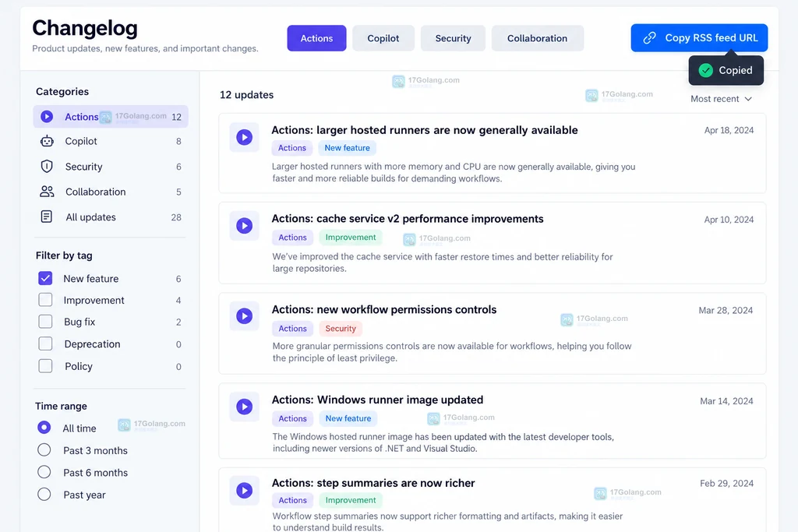Viewport: 798px width, 532px height.
Task: Click New feature tag on Windows runner update
Action: (348, 418)
